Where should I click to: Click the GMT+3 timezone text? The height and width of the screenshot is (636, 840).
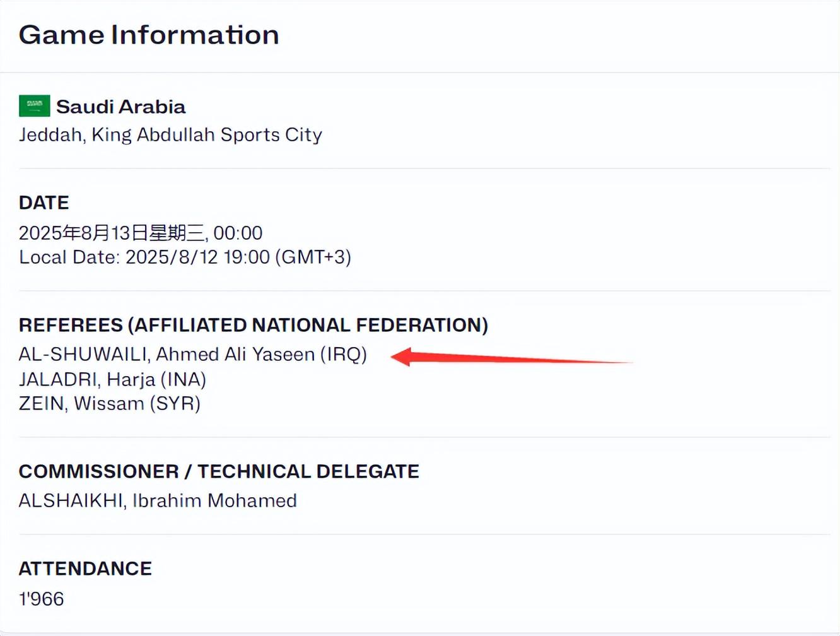coord(313,257)
